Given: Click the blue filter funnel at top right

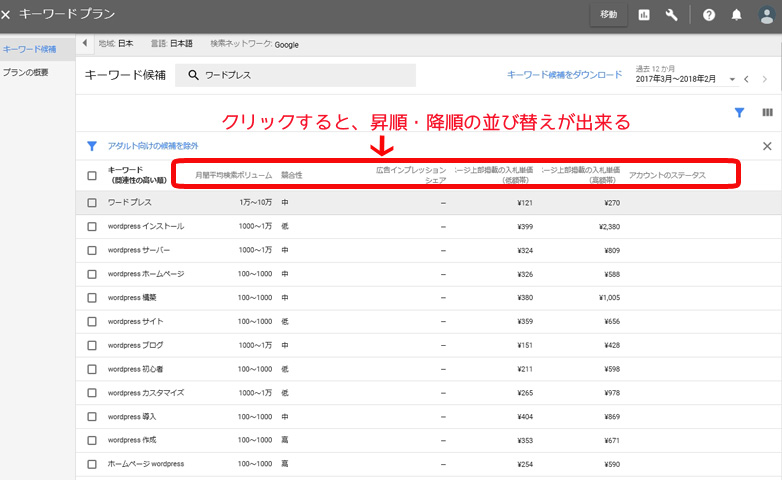Looking at the screenshot, I should tap(739, 113).
